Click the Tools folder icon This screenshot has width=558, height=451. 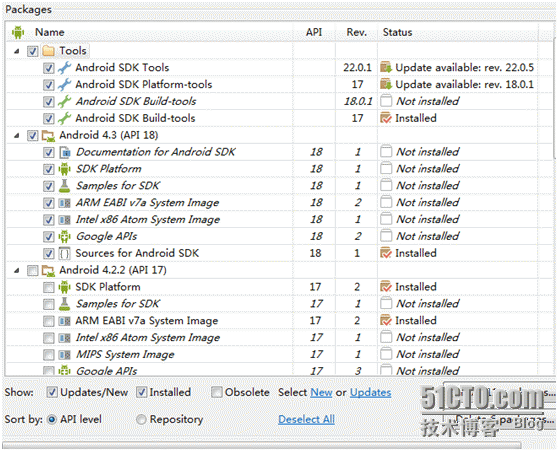(x=48, y=51)
